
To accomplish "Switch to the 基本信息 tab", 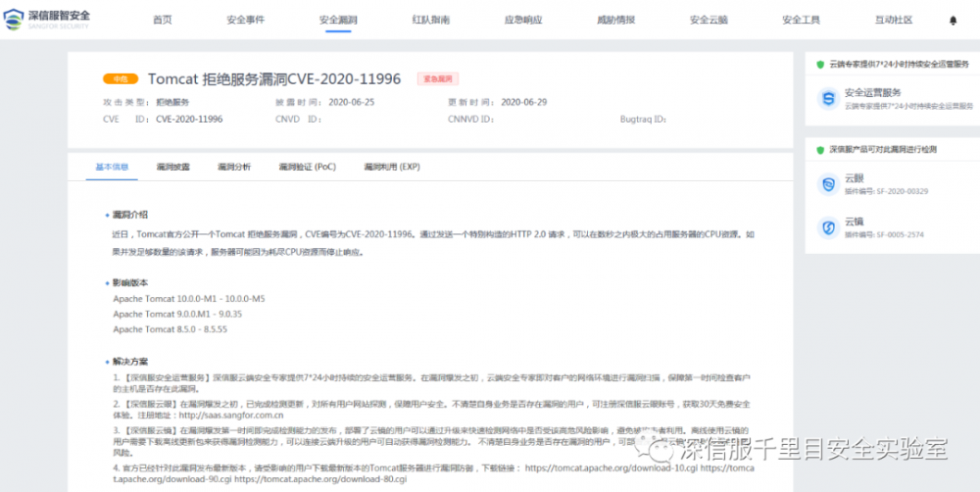I will (x=112, y=167).
